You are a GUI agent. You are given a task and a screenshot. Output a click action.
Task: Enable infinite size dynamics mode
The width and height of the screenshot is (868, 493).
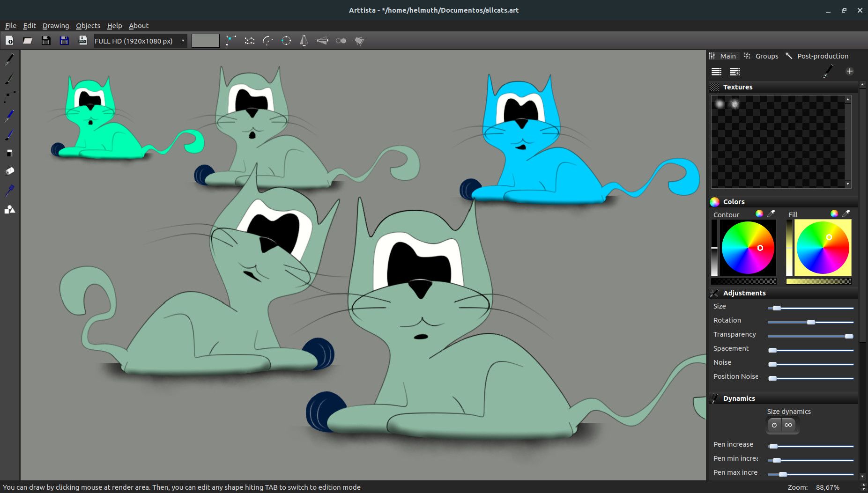click(x=789, y=425)
